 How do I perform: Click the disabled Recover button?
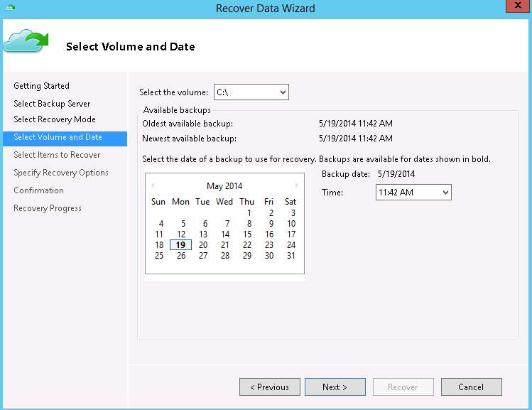(403, 387)
